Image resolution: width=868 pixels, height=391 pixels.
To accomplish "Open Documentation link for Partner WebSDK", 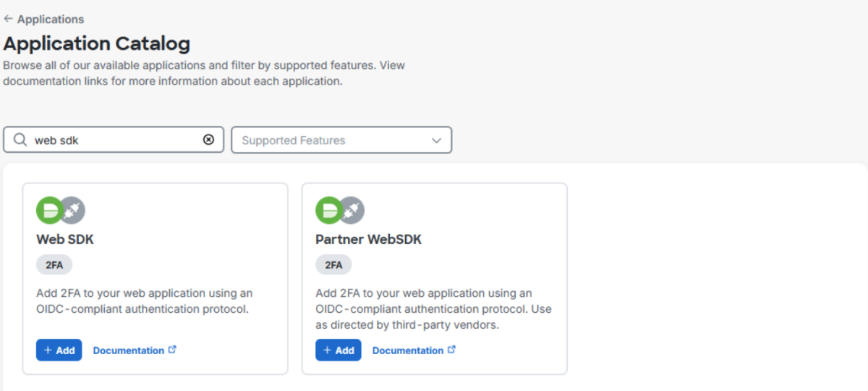I will (x=407, y=350).
